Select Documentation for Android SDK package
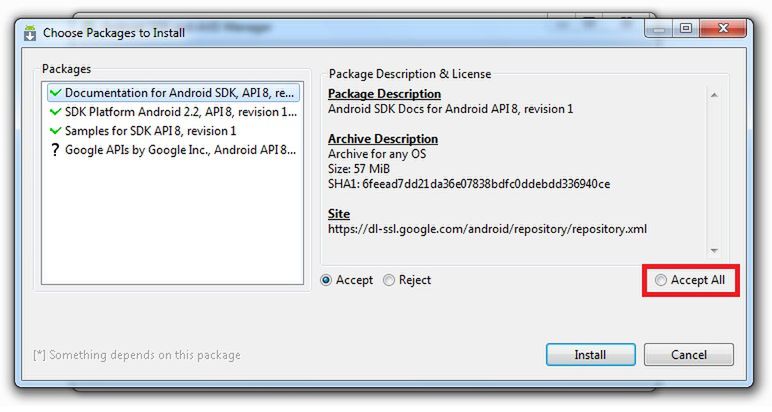772x412 pixels. click(180, 93)
